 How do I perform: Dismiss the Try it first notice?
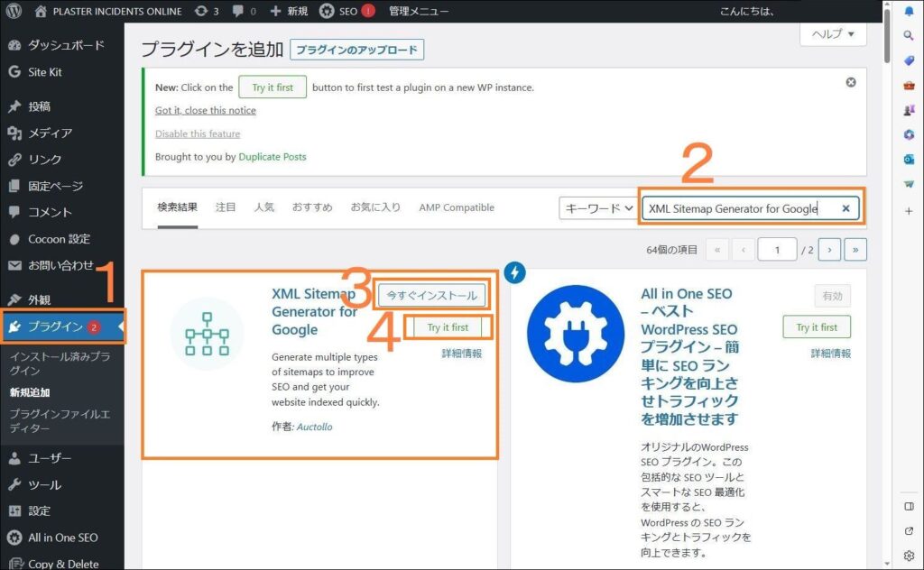851,82
